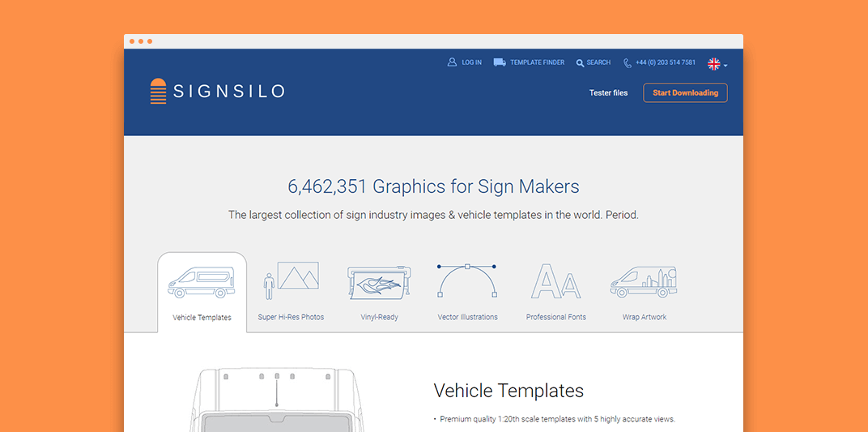Open the LOG IN link
Screen dimensions: 868x432
pos(471,62)
